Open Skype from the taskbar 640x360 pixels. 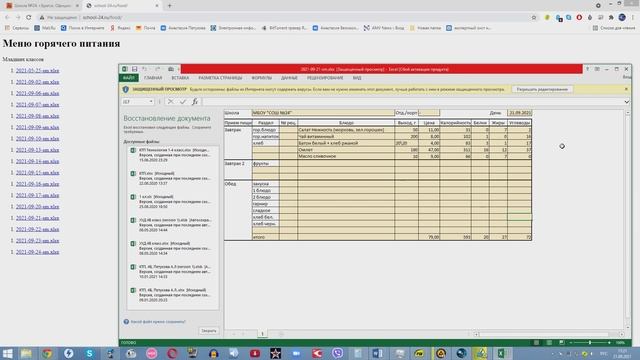89,353
